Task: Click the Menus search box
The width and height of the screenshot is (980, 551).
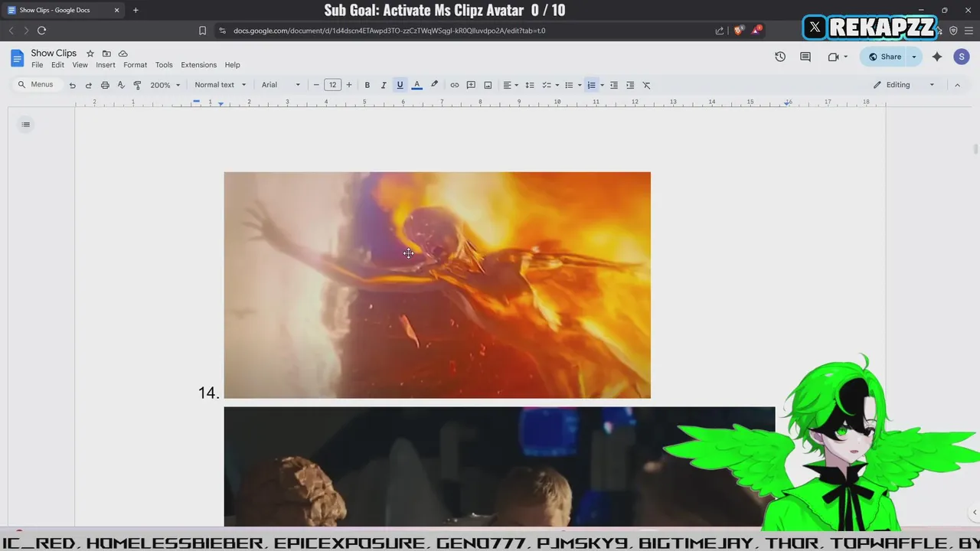Action: tap(36, 85)
